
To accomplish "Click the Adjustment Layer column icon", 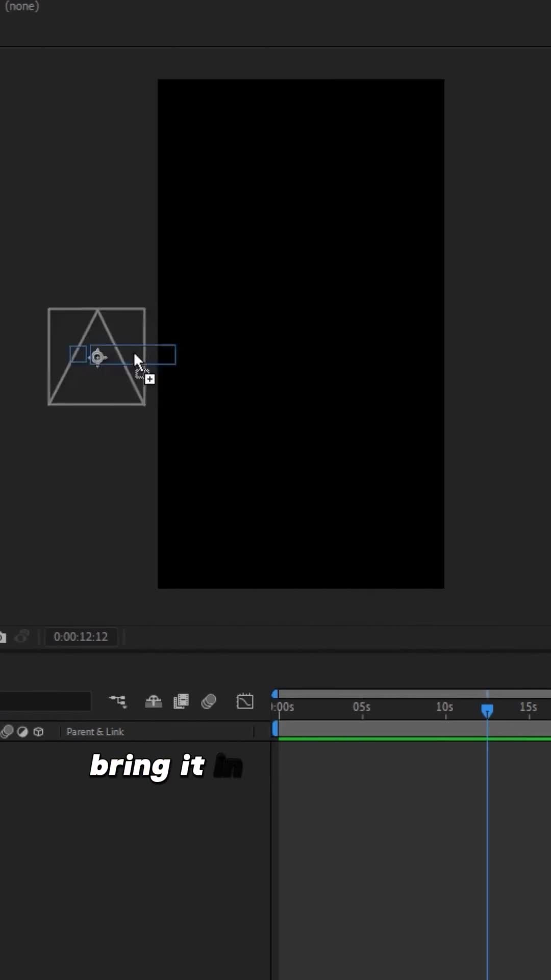I will [x=22, y=731].
